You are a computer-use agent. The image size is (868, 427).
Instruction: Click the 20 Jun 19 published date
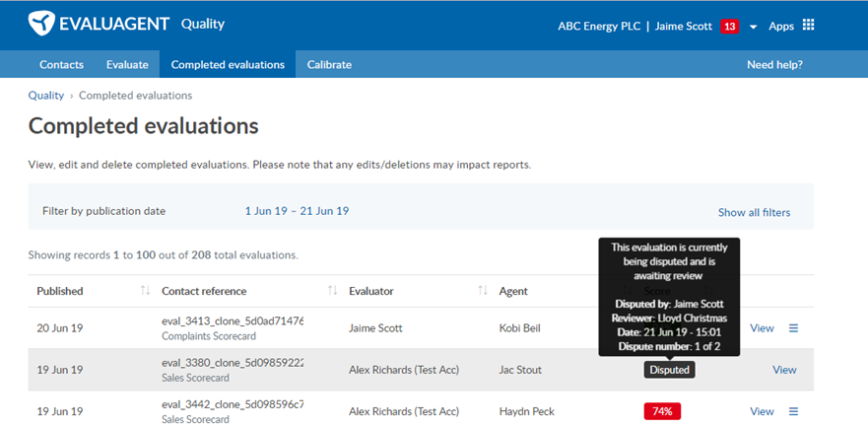(x=60, y=327)
